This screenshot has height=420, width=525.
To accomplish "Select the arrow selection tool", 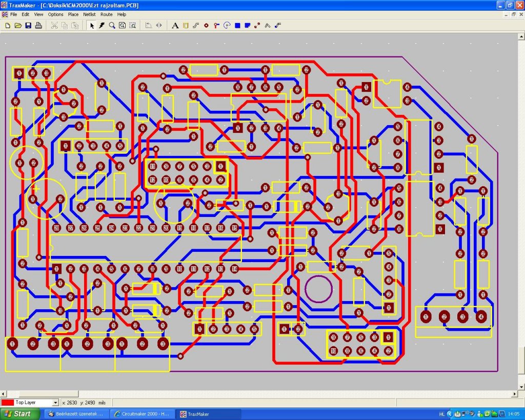I will [x=92, y=26].
